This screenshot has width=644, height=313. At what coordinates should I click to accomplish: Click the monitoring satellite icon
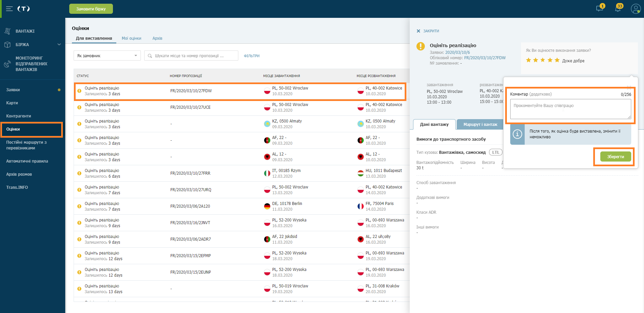[x=7, y=64]
